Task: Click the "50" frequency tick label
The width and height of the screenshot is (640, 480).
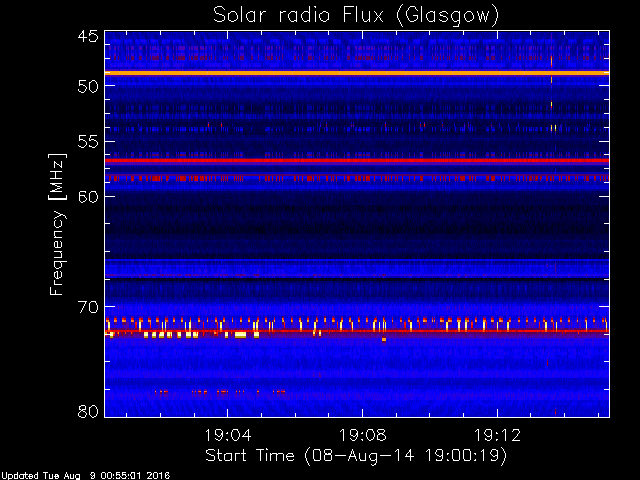Action: click(88, 86)
